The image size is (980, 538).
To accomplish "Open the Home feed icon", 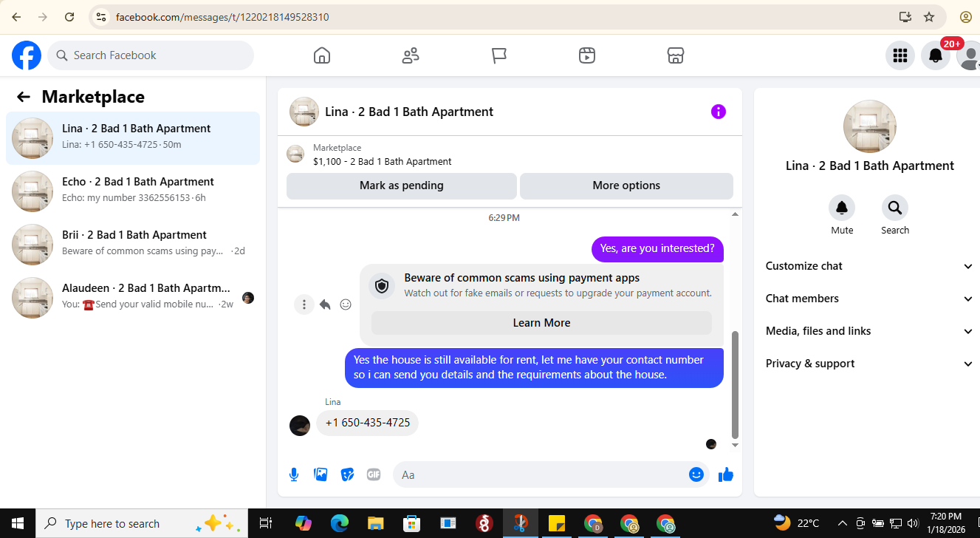I will coord(322,55).
